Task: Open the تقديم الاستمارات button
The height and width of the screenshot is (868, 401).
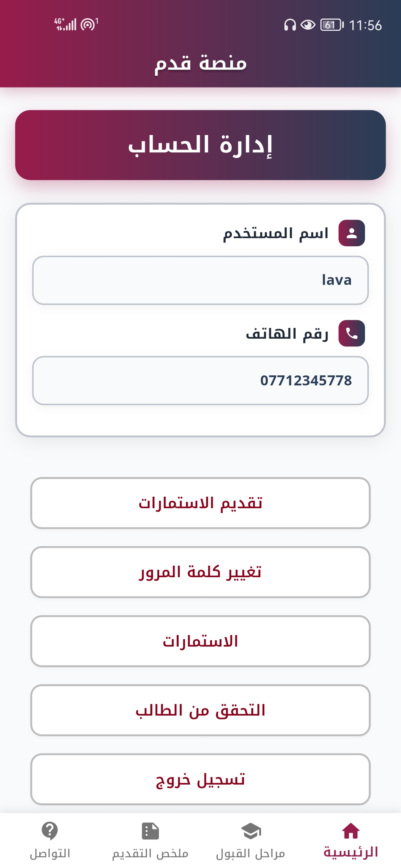Action: 200,503
